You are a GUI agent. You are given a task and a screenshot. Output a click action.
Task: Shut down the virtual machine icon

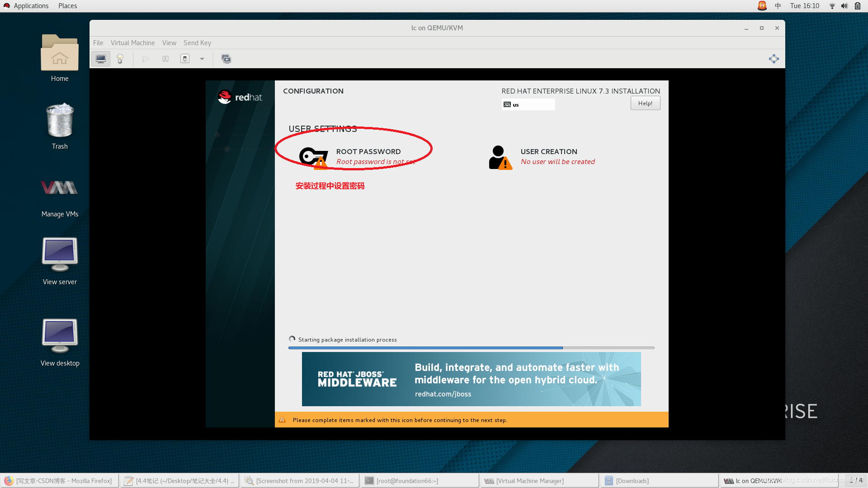[185, 59]
